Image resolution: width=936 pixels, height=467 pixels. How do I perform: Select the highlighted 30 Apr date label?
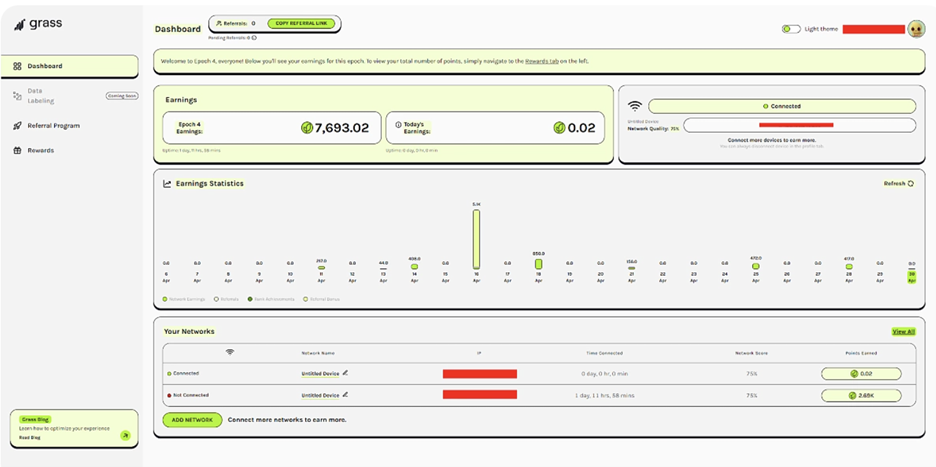coord(912,277)
